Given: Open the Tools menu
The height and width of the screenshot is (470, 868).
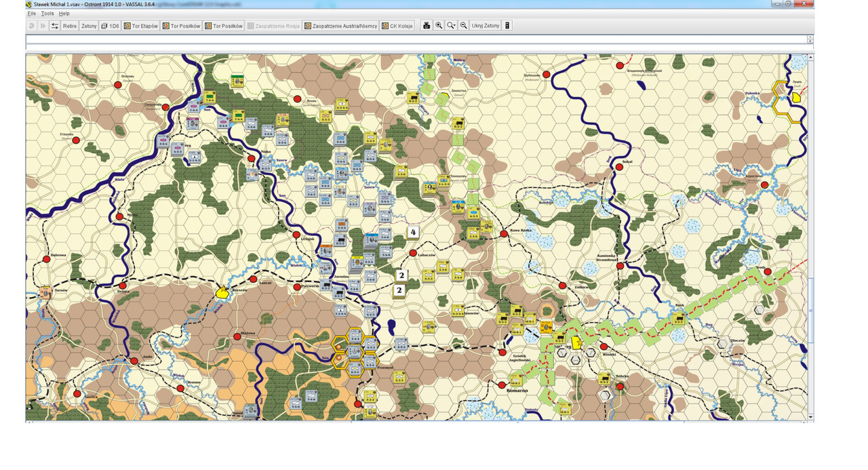Looking at the screenshot, I should tap(47, 14).
